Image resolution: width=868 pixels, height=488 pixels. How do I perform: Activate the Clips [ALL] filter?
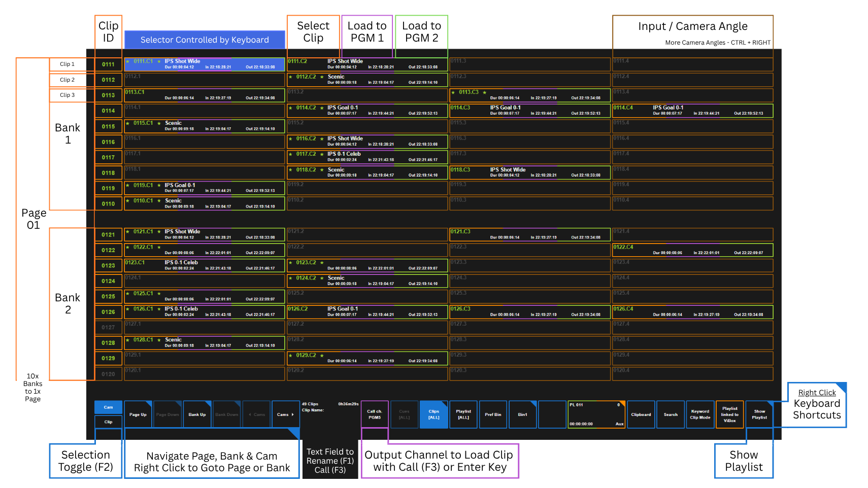point(434,414)
